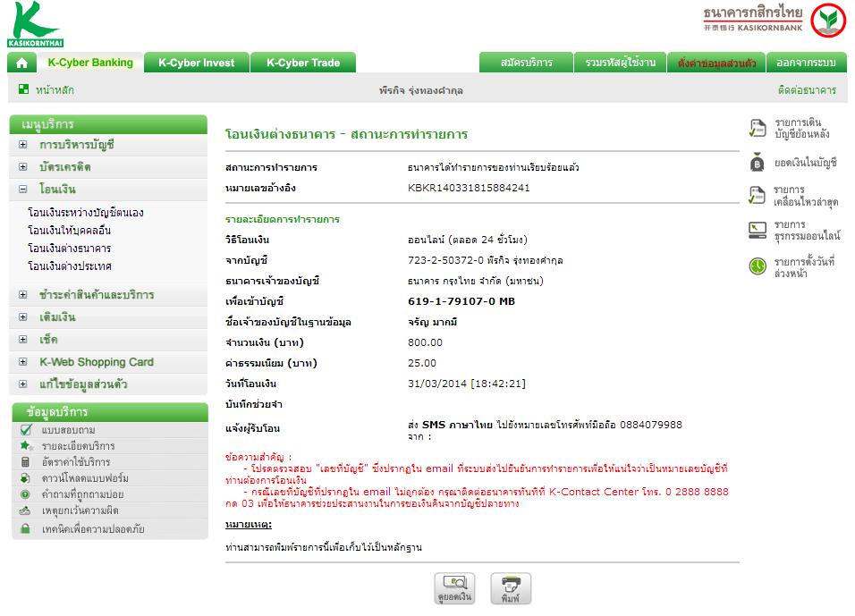Click the source account 723-2-50372-0
The height and width of the screenshot is (616, 855).
click(x=445, y=260)
